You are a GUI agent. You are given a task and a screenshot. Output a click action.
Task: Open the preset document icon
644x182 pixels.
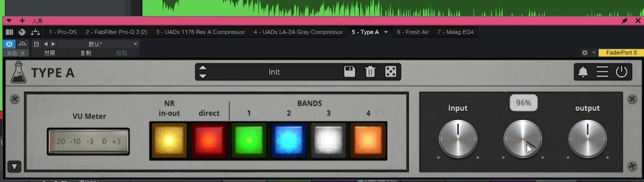click(36, 44)
